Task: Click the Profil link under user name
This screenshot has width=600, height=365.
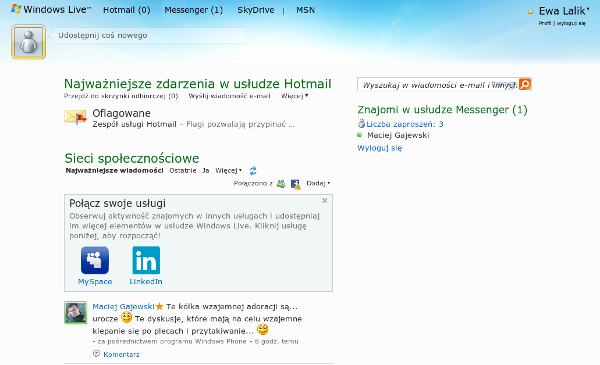Action: [545, 23]
